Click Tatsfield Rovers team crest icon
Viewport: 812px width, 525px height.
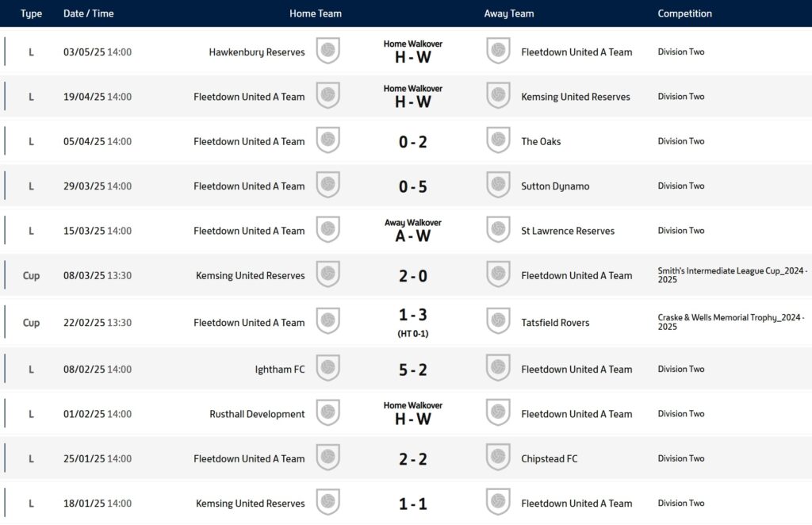point(498,321)
